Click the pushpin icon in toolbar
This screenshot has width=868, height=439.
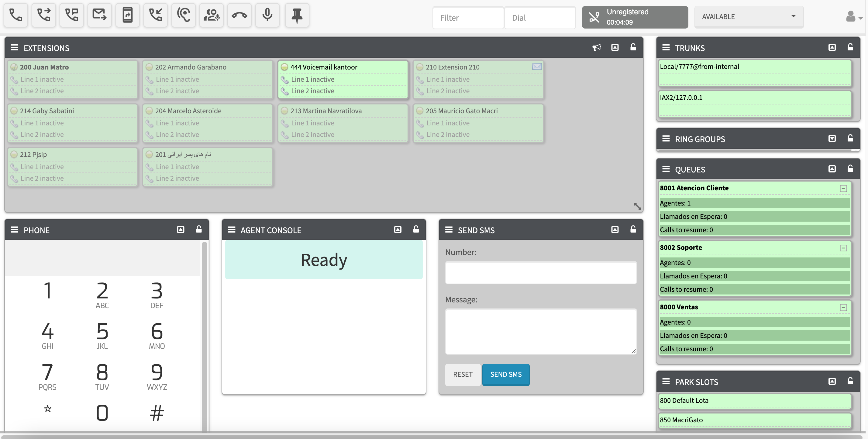click(x=297, y=15)
